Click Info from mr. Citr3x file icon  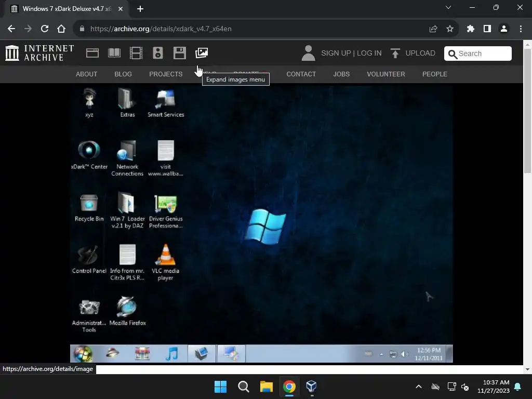coord(127,262)
